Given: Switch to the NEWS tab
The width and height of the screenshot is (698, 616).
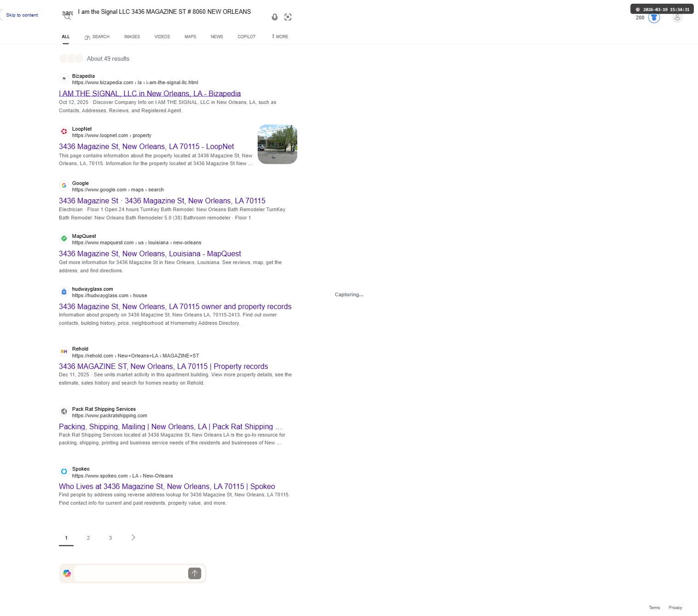Looking at the screenshot, I should [217, 37].
